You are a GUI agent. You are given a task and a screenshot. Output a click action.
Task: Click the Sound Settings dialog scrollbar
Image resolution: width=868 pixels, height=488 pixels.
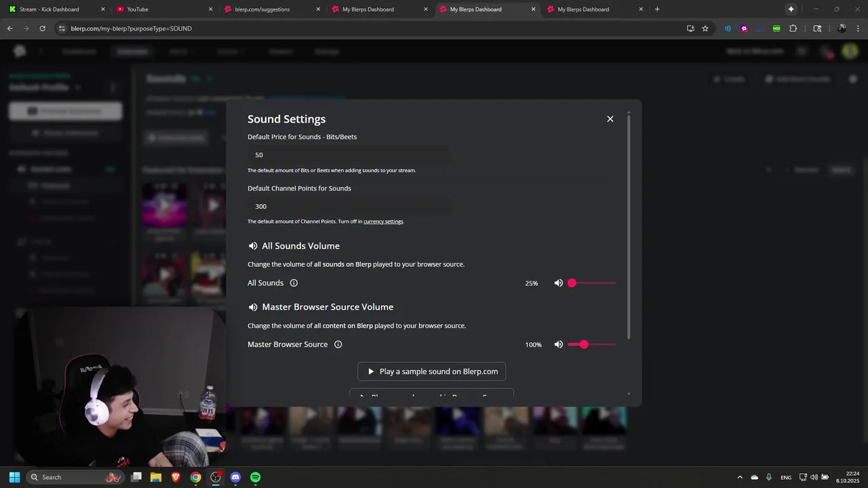629,227
